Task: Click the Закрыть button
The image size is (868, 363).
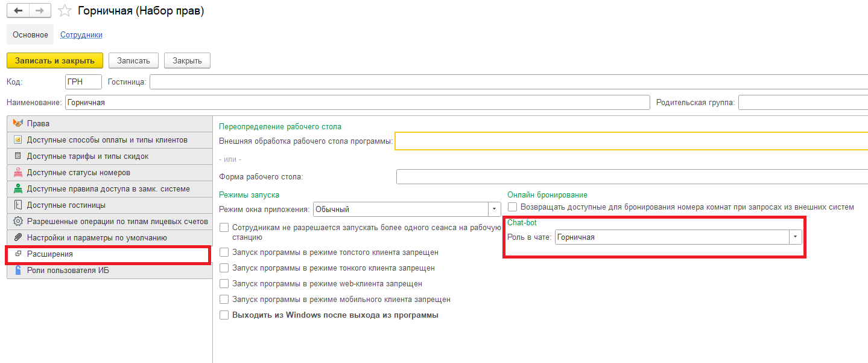Action: (187, 60)
